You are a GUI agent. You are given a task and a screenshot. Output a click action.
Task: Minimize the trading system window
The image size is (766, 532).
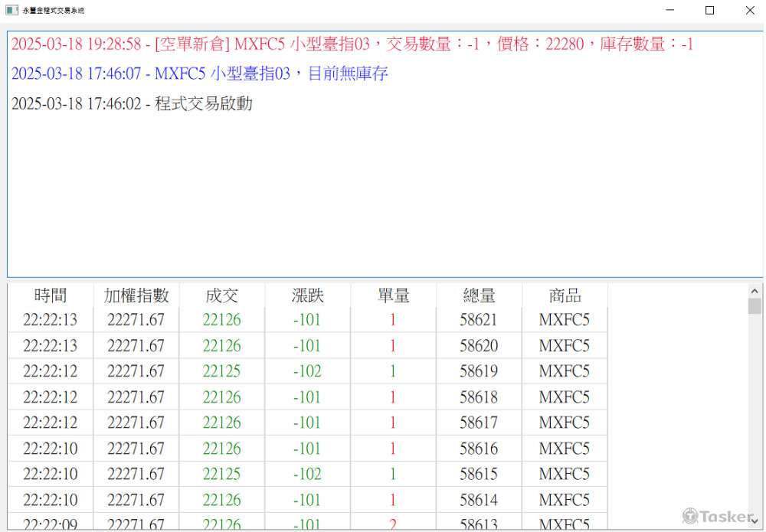(x=670, y=11)
